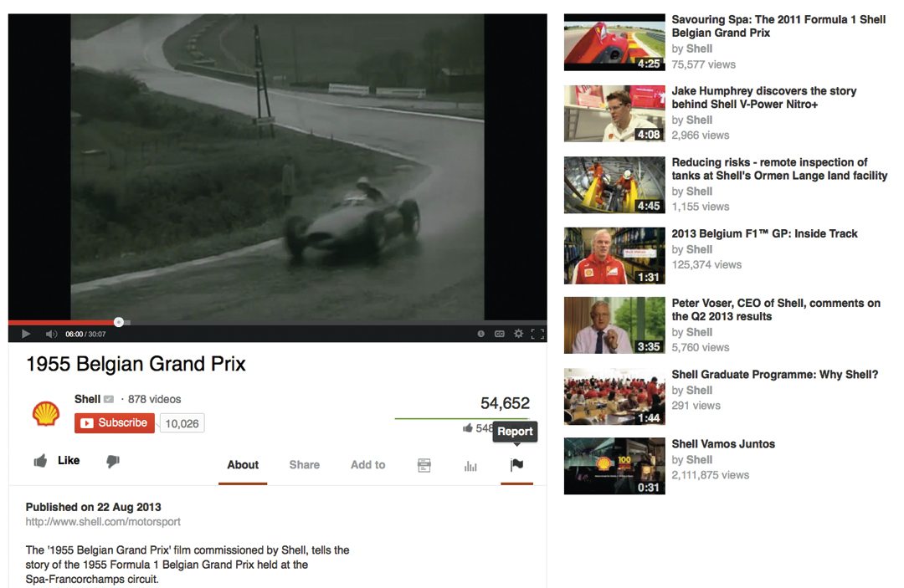This screenshot has height=588, width=904.
Task: Enter full screen mode
Action: [537, 334]
